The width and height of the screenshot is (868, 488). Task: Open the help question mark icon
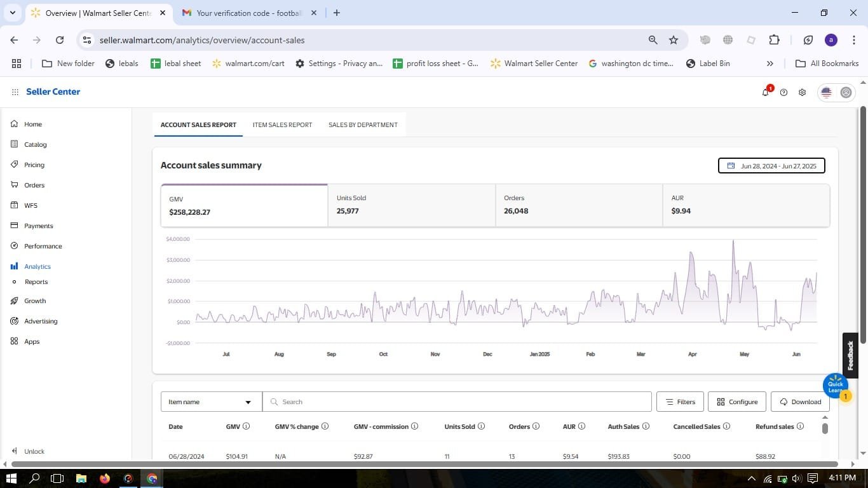pos(783,92)
